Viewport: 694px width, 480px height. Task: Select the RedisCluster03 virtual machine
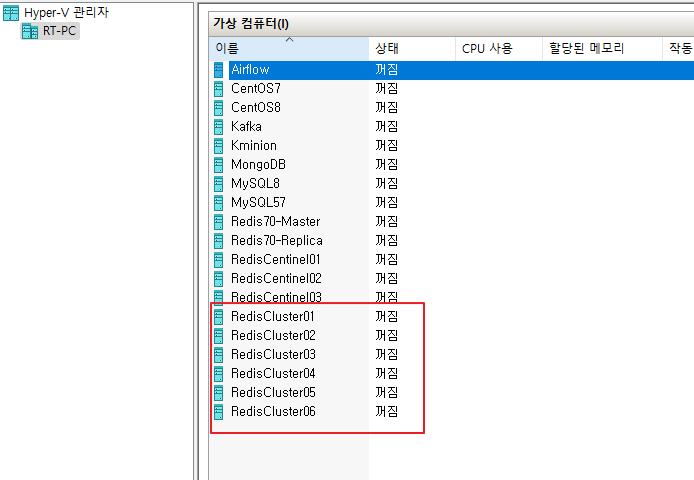(x=273, y=355)
